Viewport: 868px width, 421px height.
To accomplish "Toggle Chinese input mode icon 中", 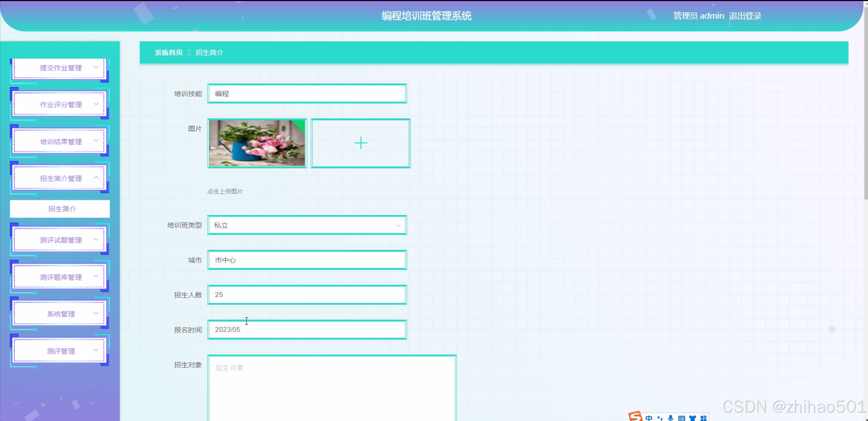I will (649, 418).
